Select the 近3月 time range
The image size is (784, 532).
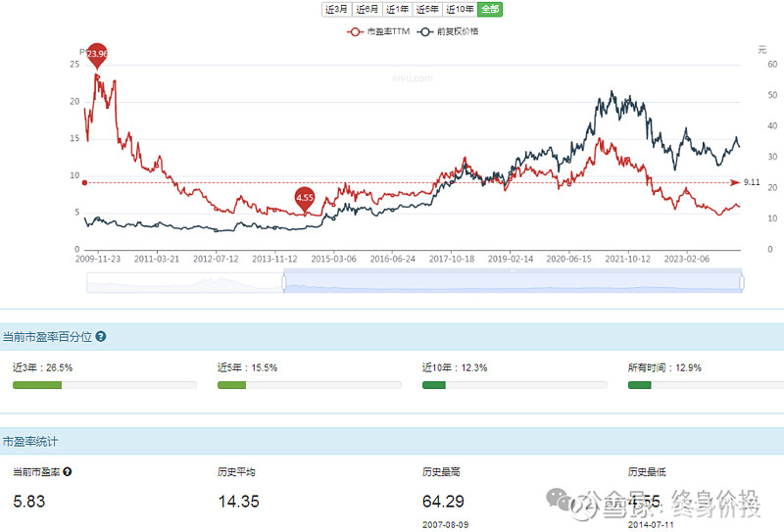(x=336, y=10)
